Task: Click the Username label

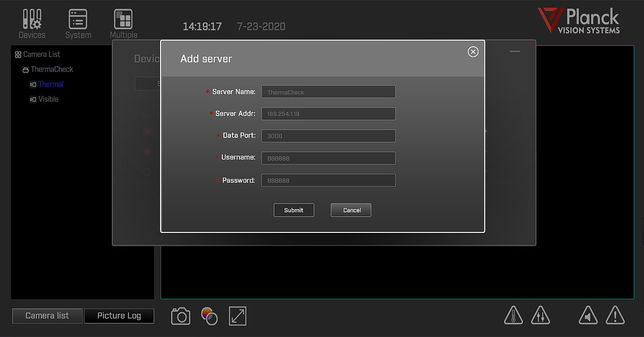Action: (238, 157)
